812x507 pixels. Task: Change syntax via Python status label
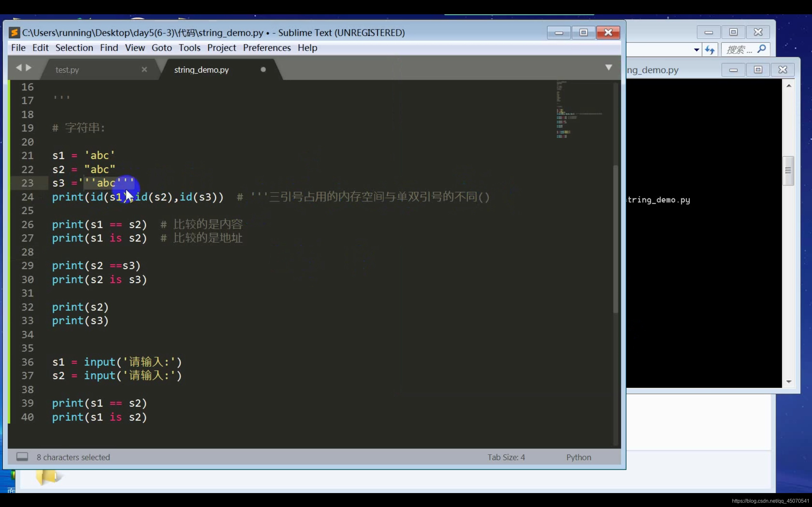click(x=578, y=457)
